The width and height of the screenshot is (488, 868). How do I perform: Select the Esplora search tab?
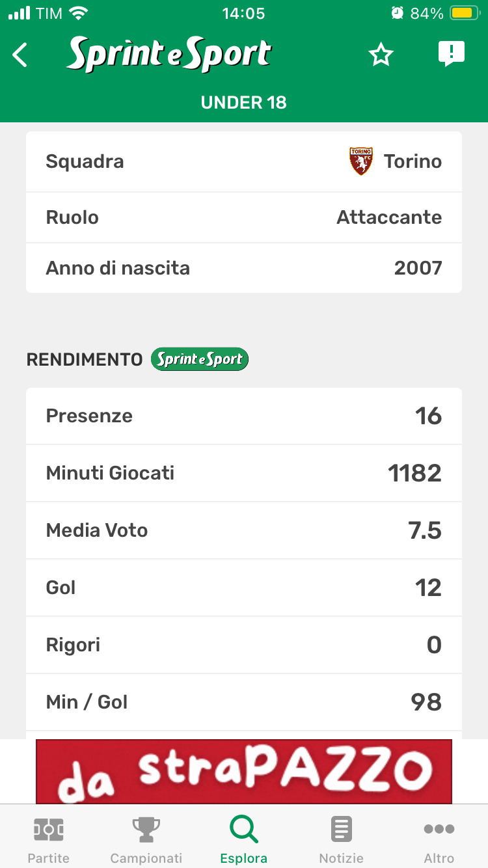(244, 839)
